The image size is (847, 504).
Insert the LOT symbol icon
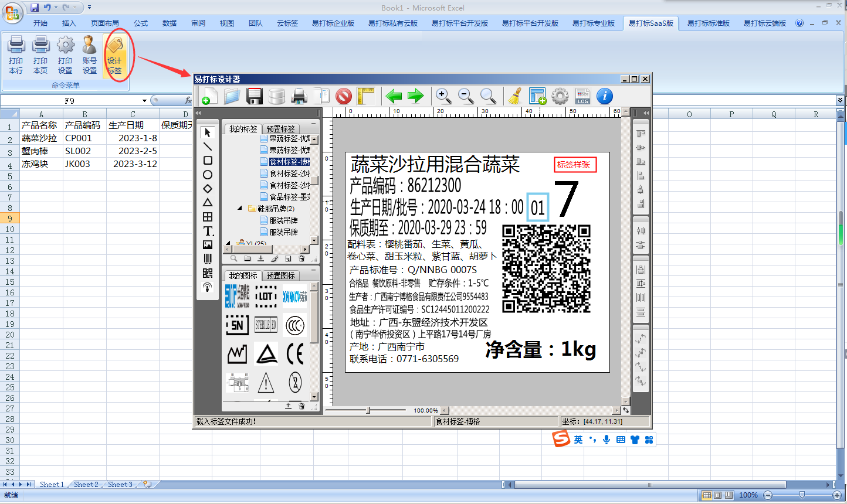[266, 297]
